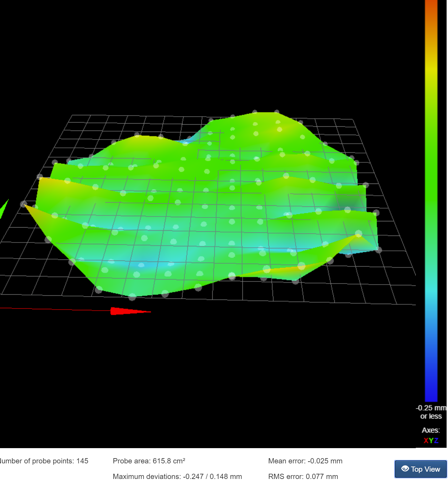Click the 'Number of probe points: 145' text
Viewport: 448px width, 489px height.
pos(44,461)
